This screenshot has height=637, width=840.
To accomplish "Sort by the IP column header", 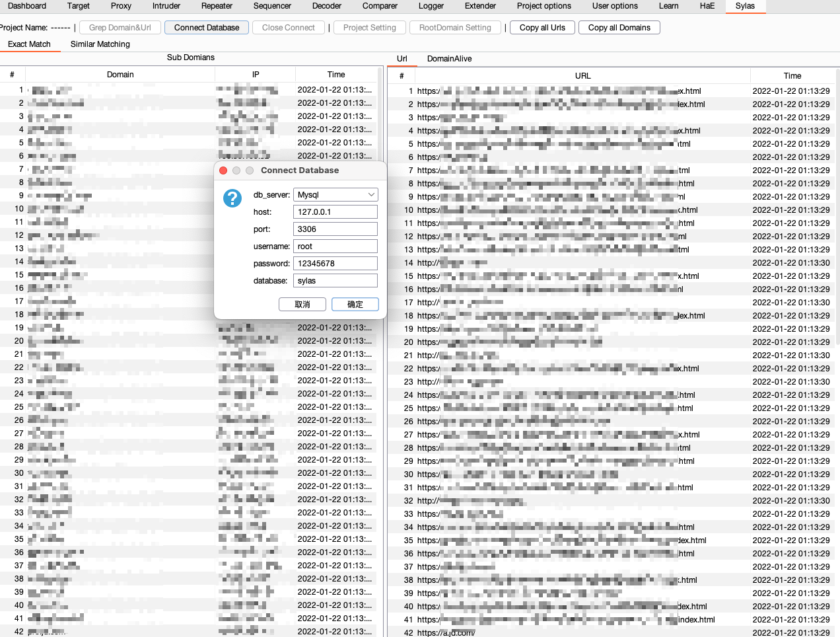I will click(x=256, y=75).
